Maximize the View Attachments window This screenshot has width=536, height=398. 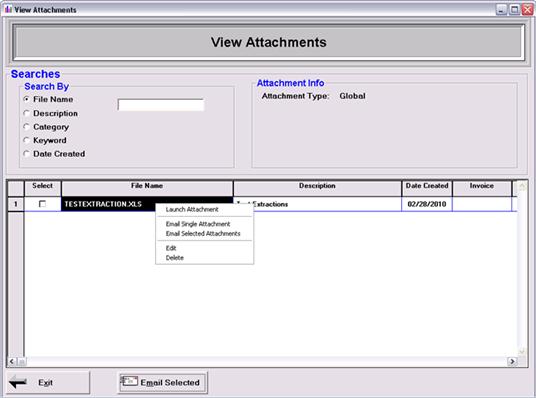click(x=515, y=10)
